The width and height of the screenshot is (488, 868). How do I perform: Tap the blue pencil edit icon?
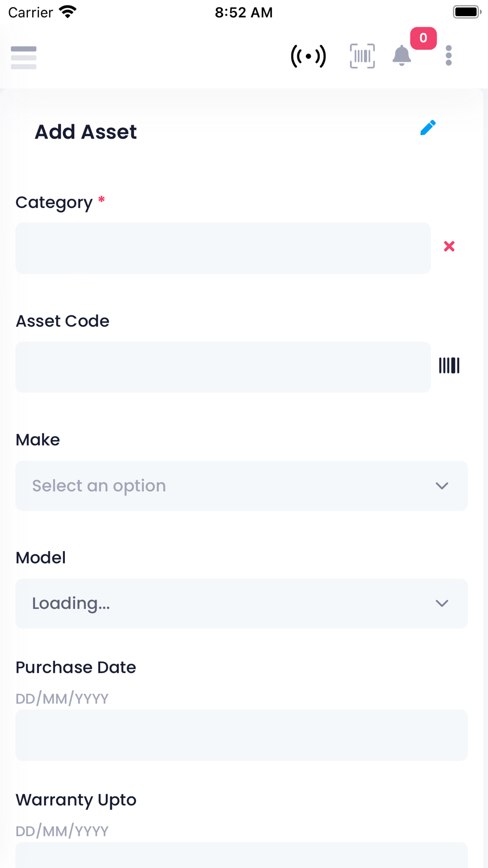pyautogui.click(x=428, y=128)
